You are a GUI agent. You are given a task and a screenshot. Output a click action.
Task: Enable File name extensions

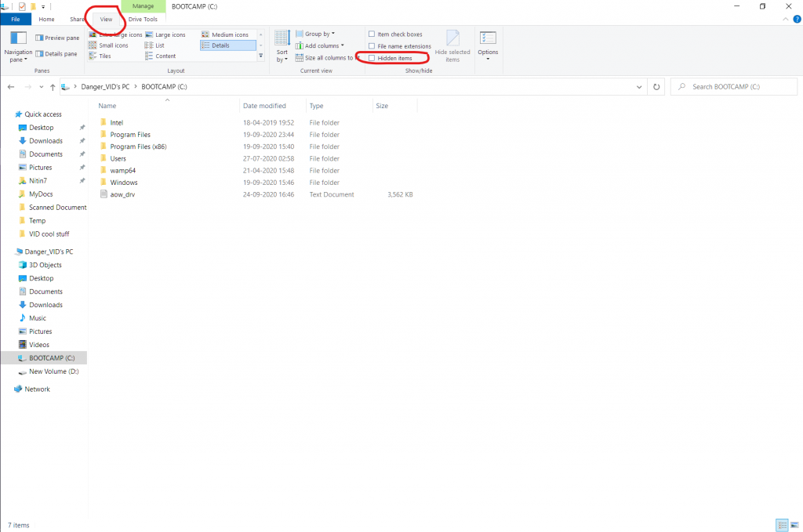[400, 46]
